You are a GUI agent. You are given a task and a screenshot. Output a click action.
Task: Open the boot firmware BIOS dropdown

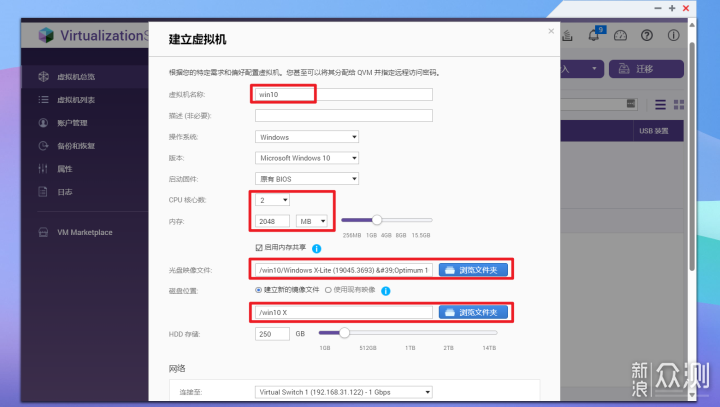[x=307, y=179]
